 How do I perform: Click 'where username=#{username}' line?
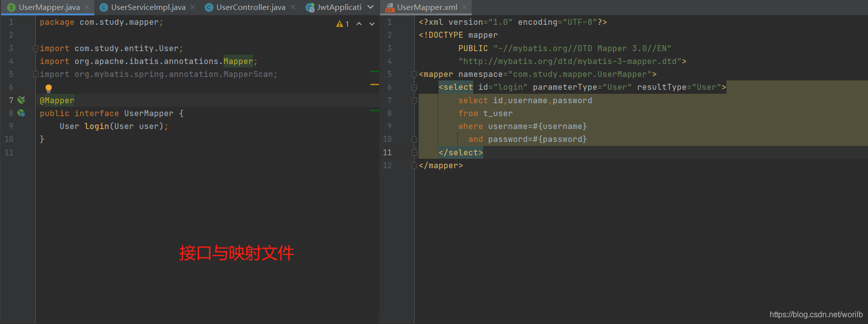click(x=522, y=126)
